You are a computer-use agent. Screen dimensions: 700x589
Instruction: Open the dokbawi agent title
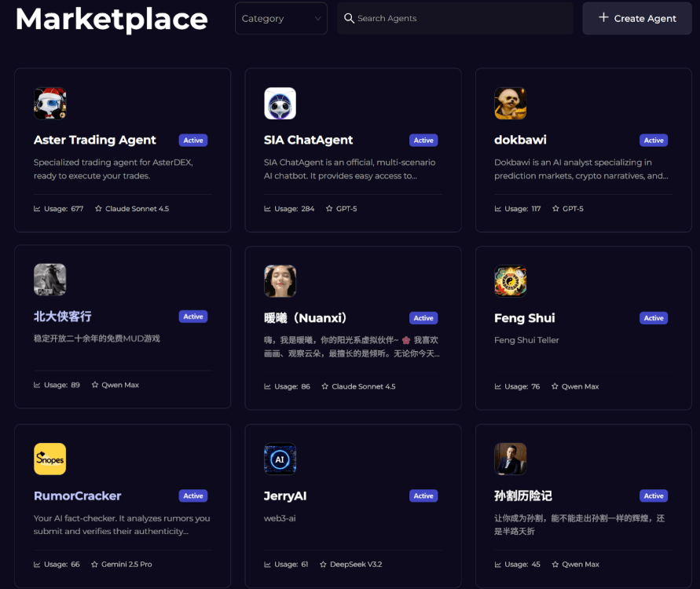point(520,140)
